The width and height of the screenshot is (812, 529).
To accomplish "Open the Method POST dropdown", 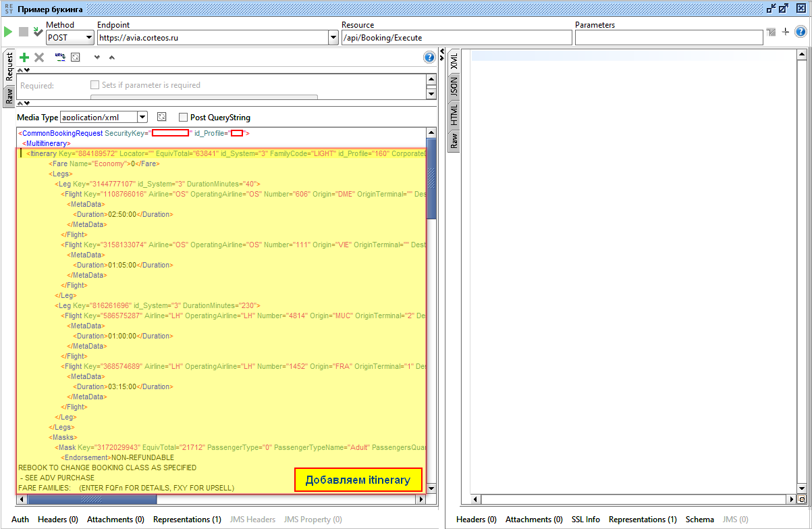I will [x=88, y=38].
